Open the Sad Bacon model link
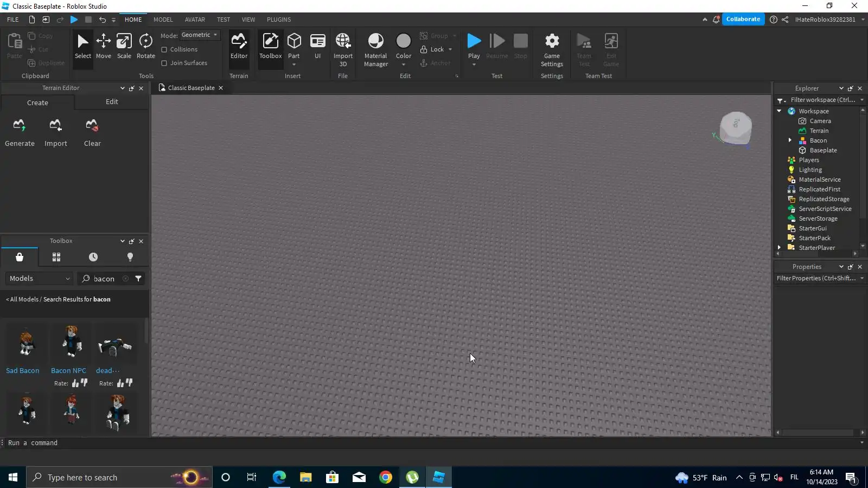 [x=22, y=371]
